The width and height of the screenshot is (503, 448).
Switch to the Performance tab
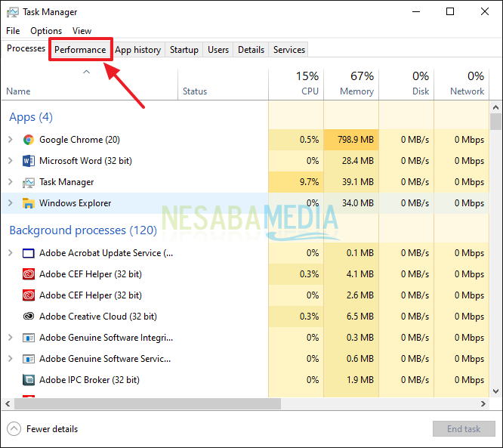tap(80, 50)
